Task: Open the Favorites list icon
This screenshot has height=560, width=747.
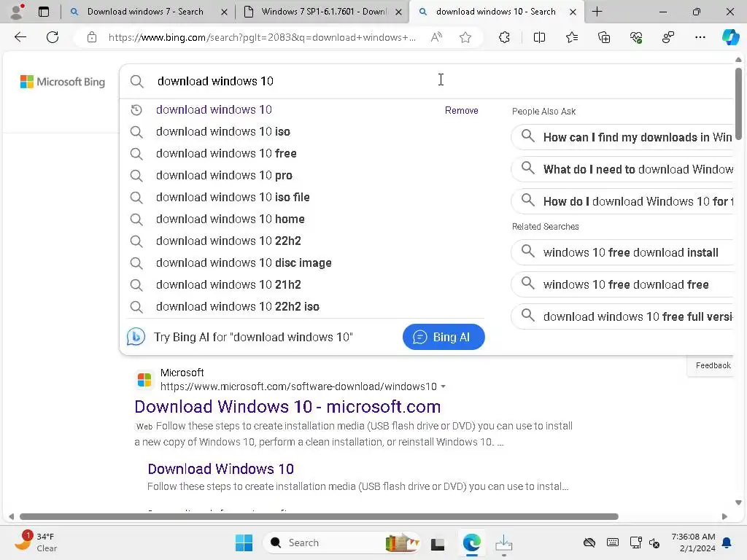Action: tap(572, 37)
